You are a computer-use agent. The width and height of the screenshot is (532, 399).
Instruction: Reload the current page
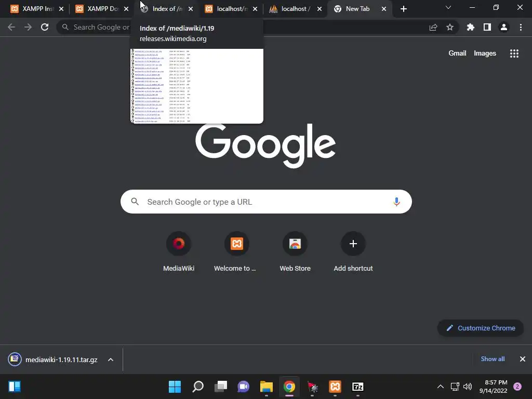[45, 27]
